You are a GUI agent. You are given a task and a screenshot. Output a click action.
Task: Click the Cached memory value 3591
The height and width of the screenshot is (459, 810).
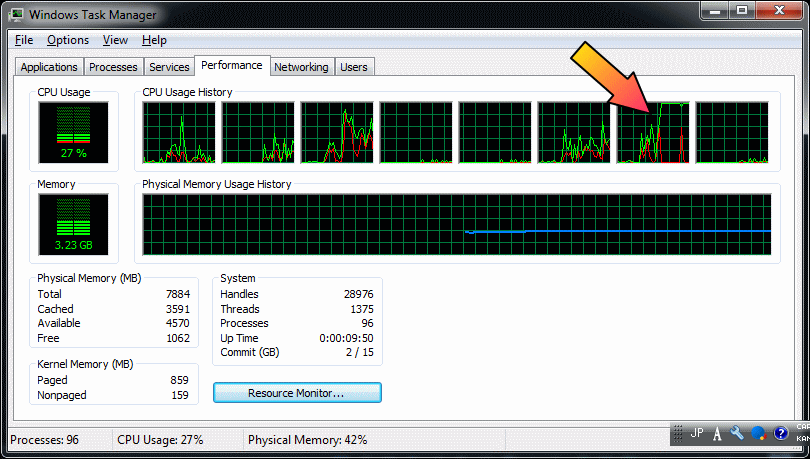click(178, 309)
